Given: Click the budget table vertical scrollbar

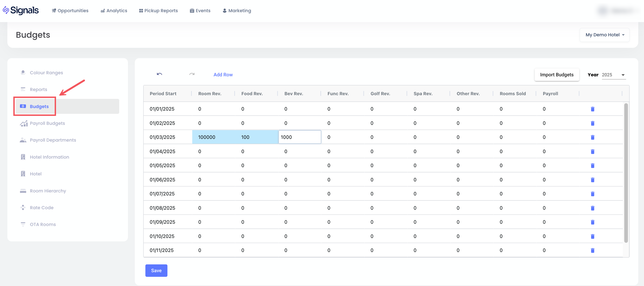Looking at the screenshot, I should tap(626, 173).
